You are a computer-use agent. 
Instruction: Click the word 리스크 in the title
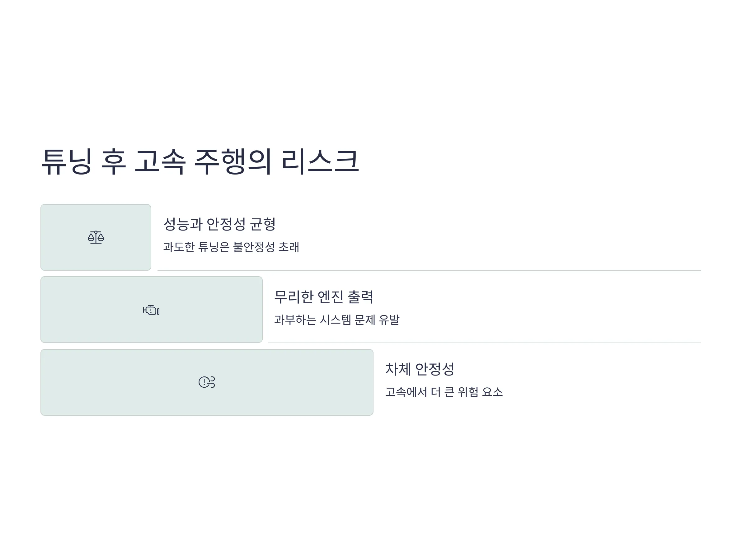[x=320, y=161]
